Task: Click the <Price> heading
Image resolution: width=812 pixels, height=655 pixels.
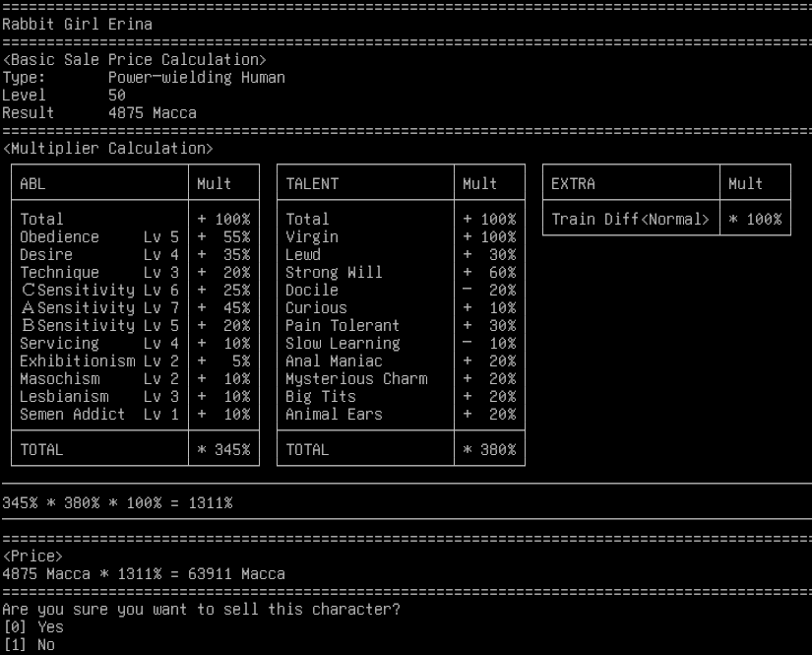Action: (x=32, y=557)
